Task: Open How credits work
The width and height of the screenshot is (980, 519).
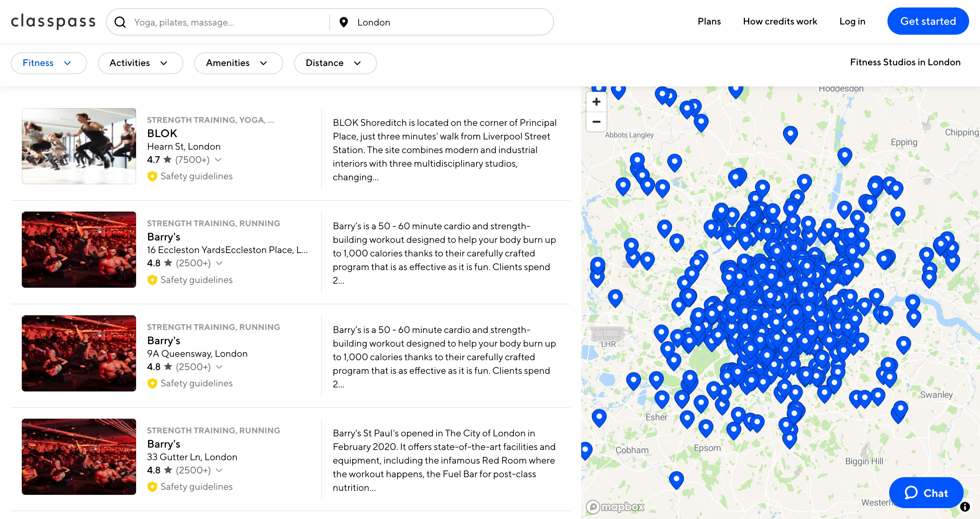Action: [780, 21]
